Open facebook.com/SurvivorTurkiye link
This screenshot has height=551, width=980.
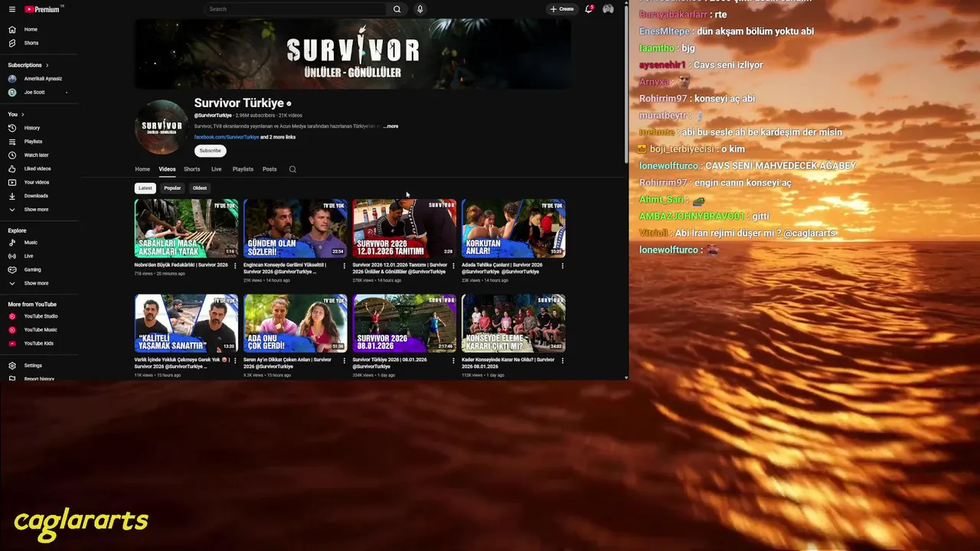coord(227,137)
